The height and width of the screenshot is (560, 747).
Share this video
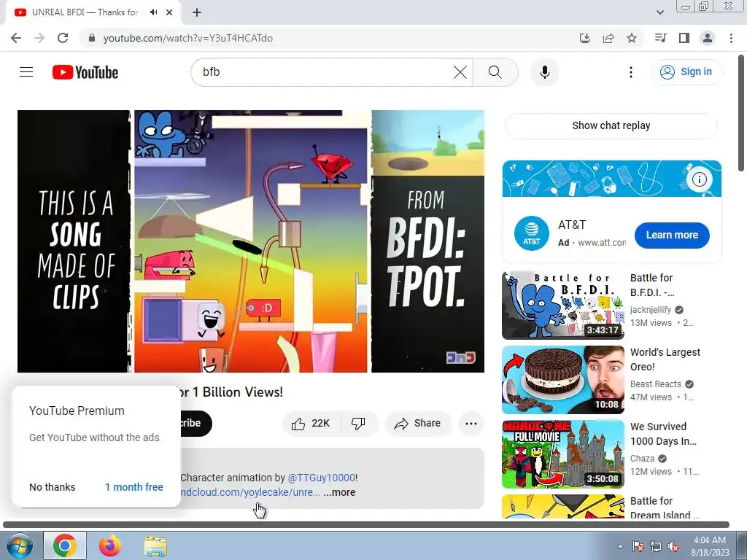[x=418, y=424]
